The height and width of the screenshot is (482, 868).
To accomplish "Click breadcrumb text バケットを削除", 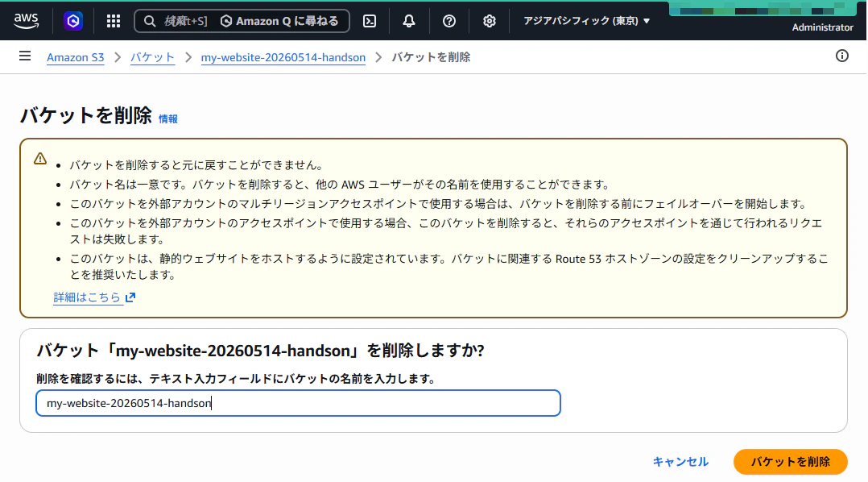I will click(x=431, y=57).
